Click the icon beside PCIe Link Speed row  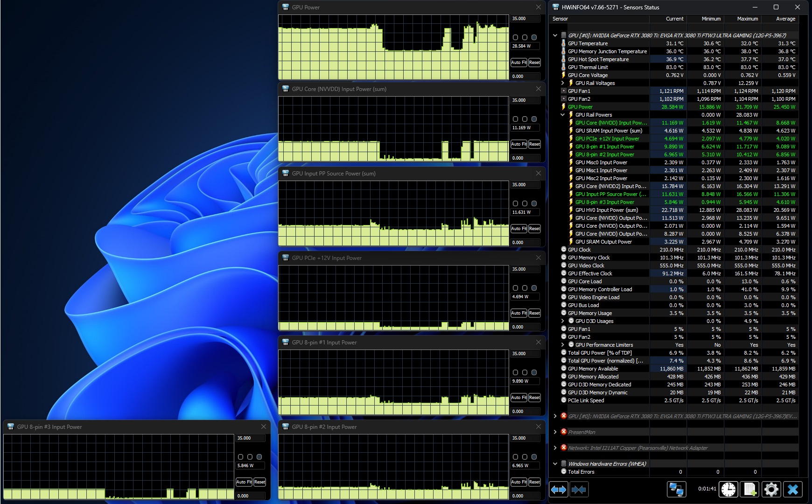pyautogui.click(x=563, y=400)
